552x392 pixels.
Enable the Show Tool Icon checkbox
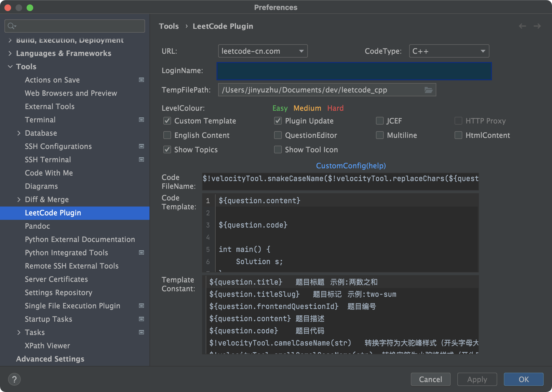point(278,150)
